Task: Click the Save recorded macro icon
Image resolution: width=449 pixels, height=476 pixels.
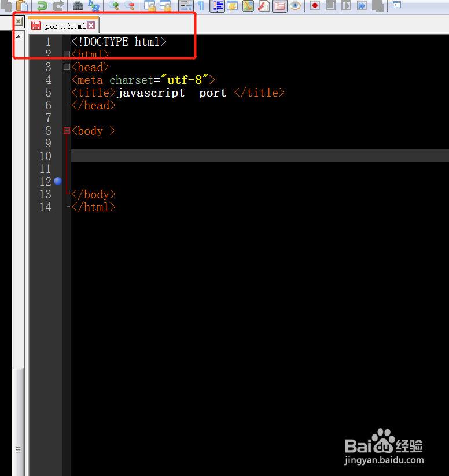Action: [378, 5]
